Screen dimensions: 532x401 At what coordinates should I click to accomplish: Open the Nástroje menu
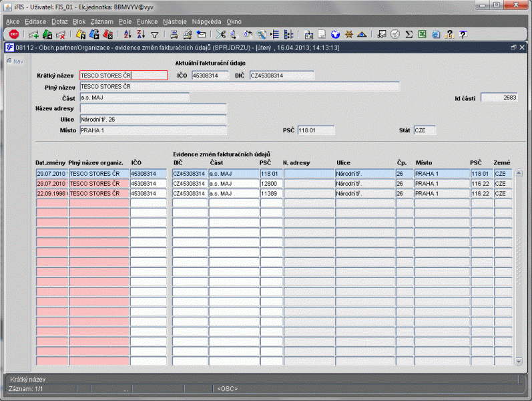tap(174, 21)
